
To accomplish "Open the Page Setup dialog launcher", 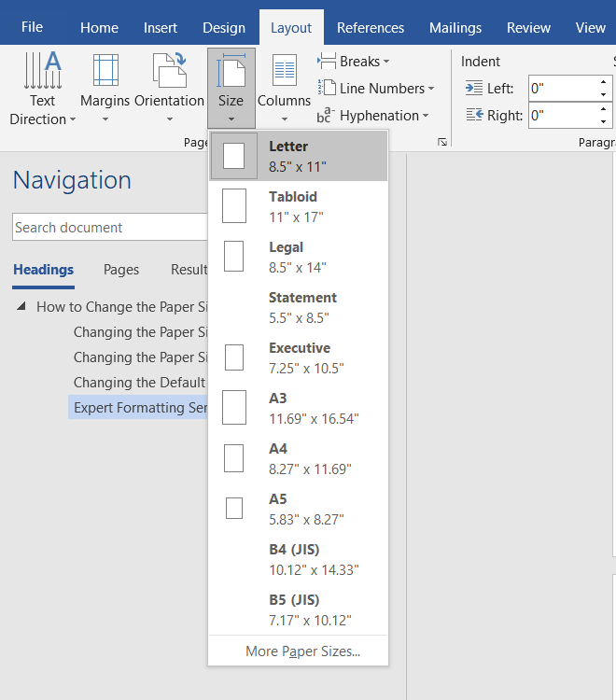I will pyautogui.click(x=442, y=142).
